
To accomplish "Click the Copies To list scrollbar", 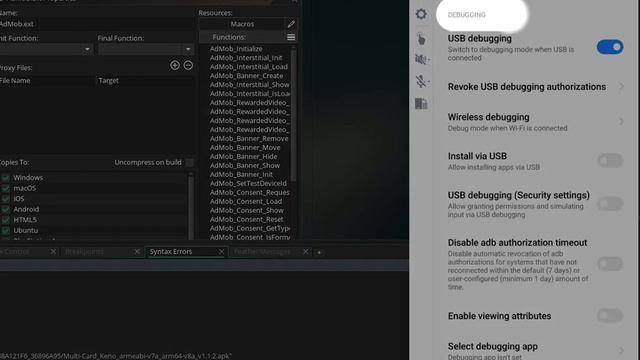I will coord(190,206).
